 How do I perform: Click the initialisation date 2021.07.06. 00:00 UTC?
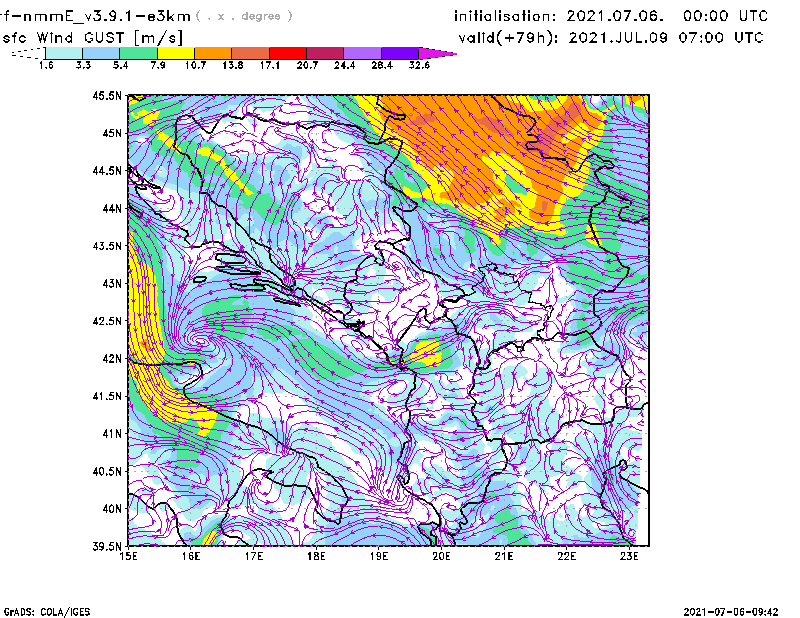[667, 16]
